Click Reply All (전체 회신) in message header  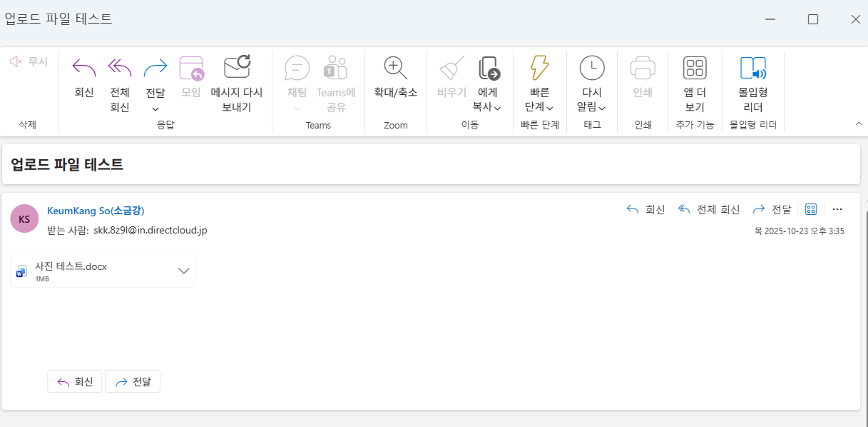(708, 209)
